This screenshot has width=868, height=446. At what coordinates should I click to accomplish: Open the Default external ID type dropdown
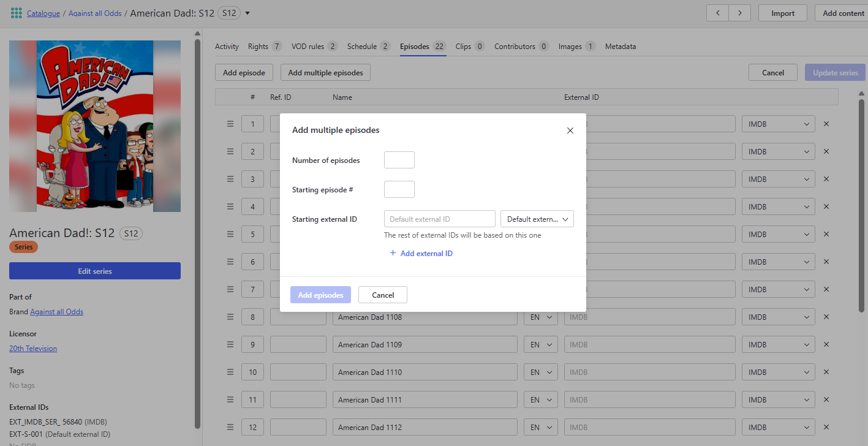click(x=537, y=219)
